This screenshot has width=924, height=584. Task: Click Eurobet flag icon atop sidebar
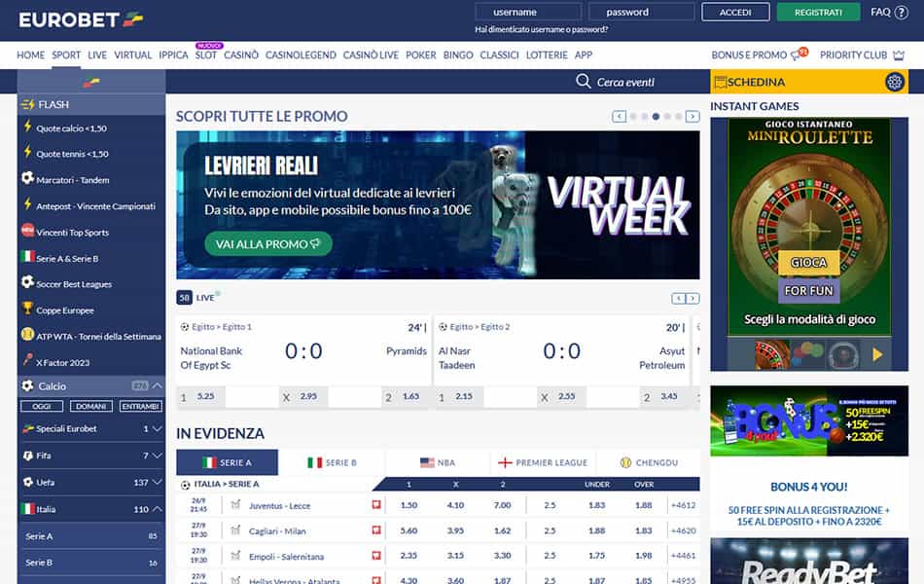point(91,83)
